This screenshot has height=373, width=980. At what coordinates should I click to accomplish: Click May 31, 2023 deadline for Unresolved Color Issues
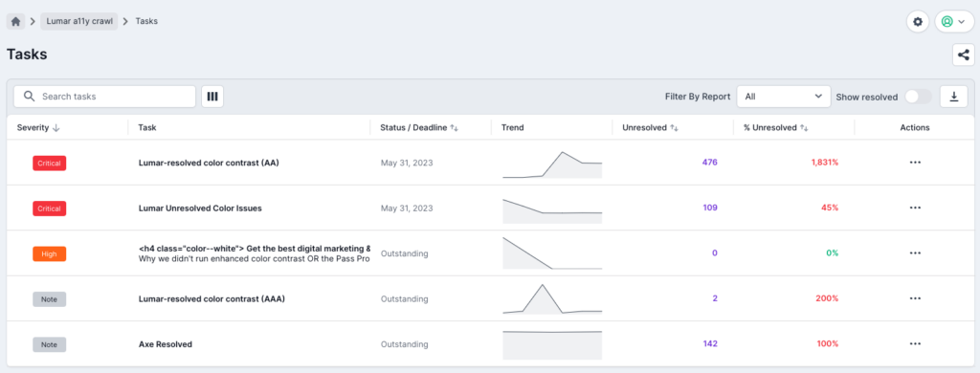[407, 208]
